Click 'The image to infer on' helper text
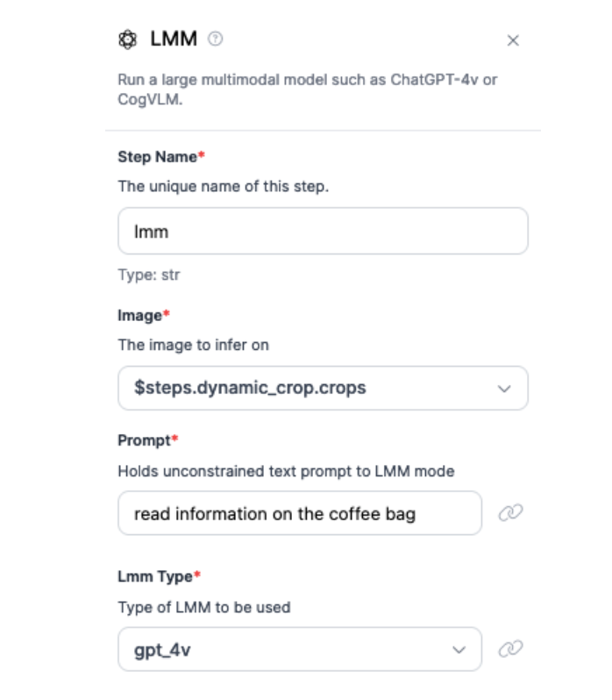 (193, 345)
